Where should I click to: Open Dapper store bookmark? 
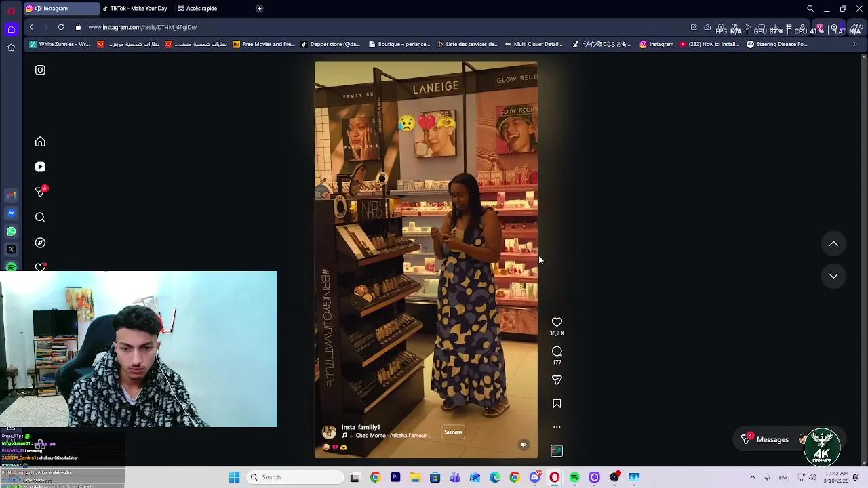pos(330,45)
